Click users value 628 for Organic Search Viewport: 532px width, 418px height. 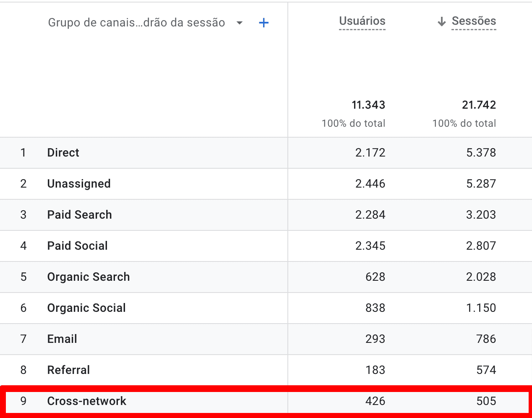[x=375, y=277]
